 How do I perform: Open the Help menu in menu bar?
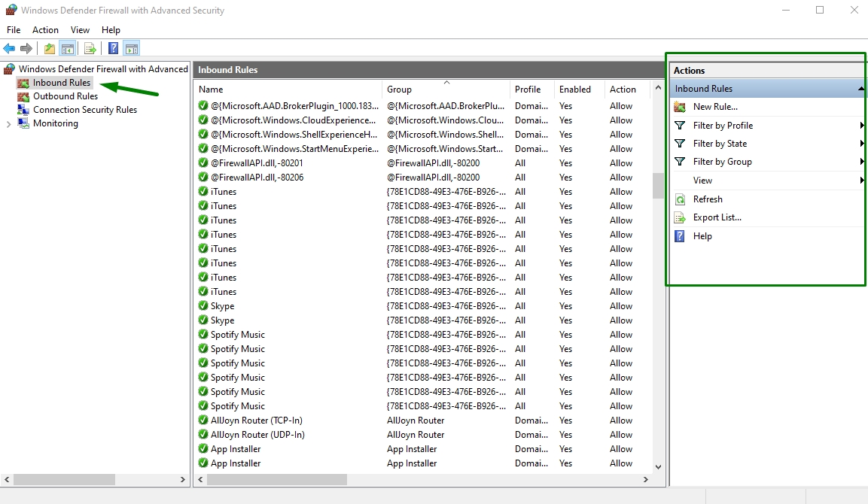(111, 30)
